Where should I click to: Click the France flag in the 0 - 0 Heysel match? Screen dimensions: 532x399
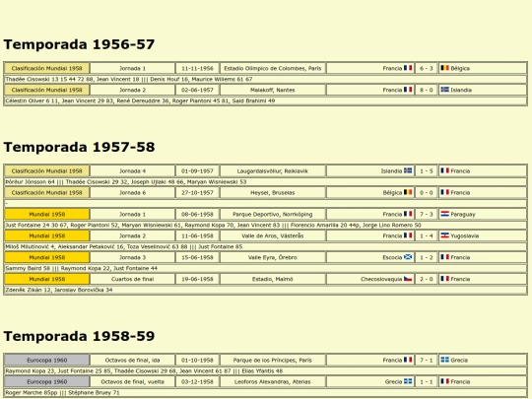click(444, 192)
